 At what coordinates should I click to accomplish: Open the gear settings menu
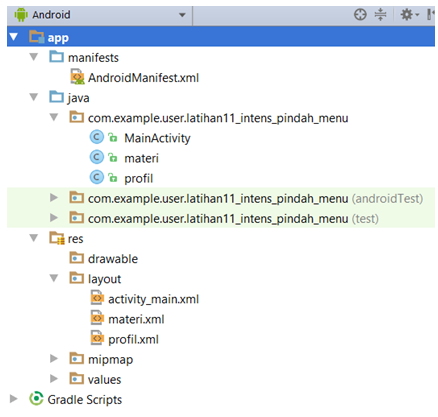pos(409,15)
